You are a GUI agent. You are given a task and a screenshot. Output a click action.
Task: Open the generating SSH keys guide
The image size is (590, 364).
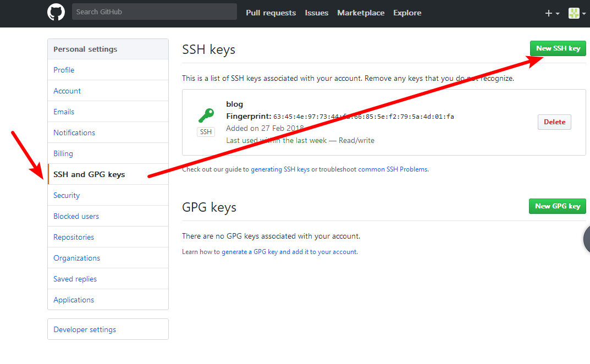point(280,169)
